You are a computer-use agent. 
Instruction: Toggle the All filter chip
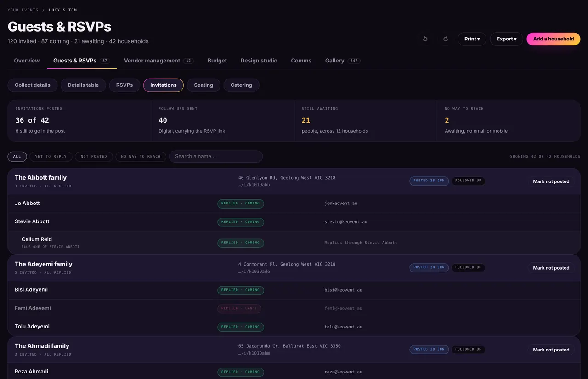click(x=17, y=157)
